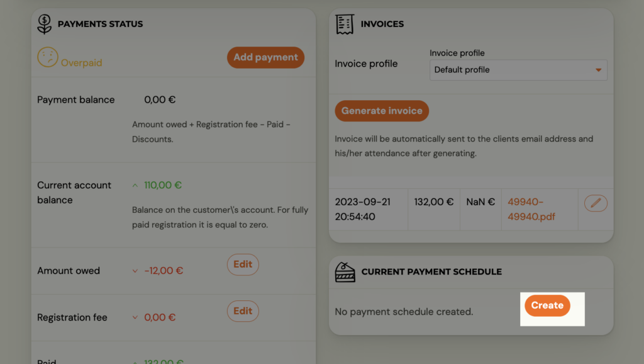644x364 pixels.
Task: Click the 132,00 € invoice amount cell
Action: click(433, 202)
